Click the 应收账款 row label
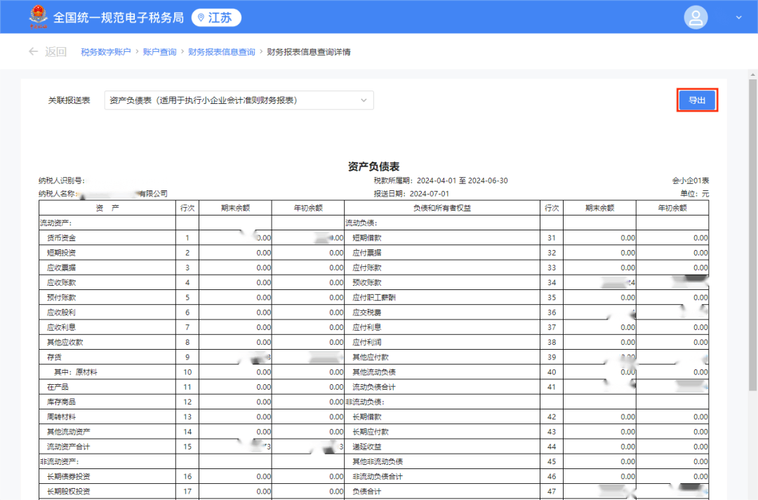The image size is (758, 500). pos(61,283)
